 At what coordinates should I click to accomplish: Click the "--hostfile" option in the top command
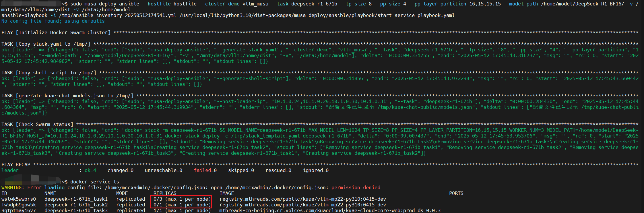156,4
